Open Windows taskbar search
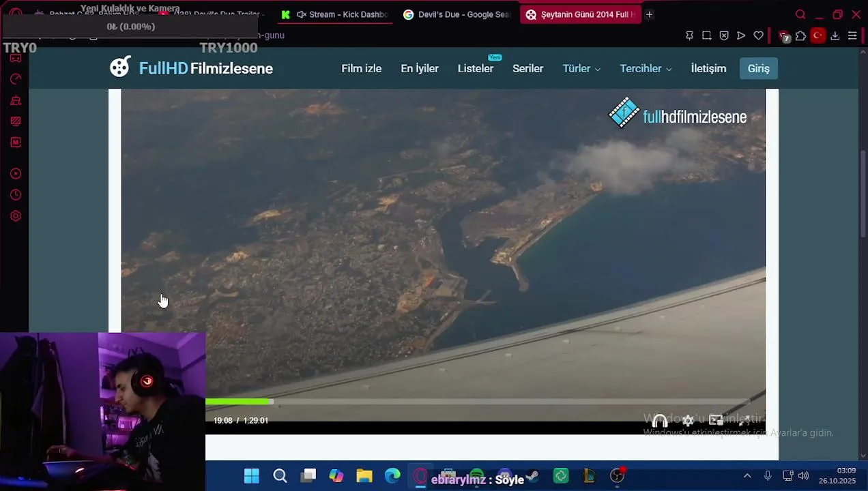Image resolution: width=868 pixels, height=491 pixels. click(280, 476)
